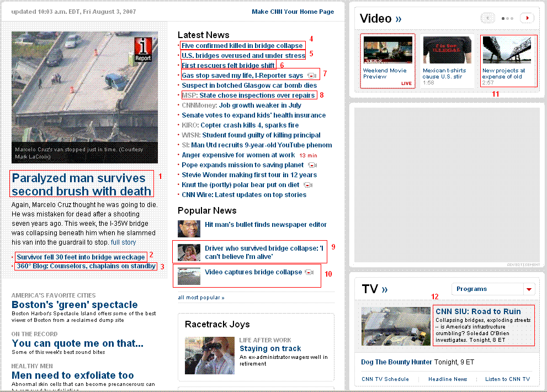Screen dimensions: 547x392
Task: Click Make CNN Your Home Page link
Action: pos(293,12)
